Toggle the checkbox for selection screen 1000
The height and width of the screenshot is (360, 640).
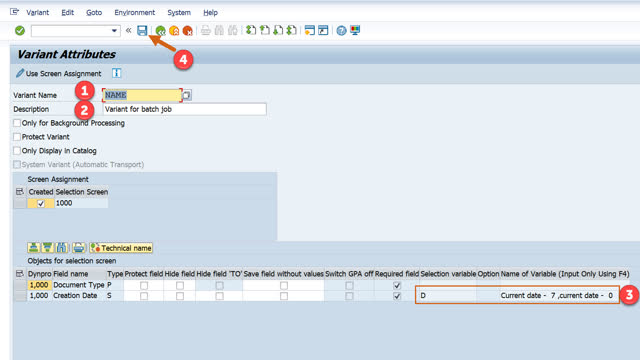[x=41, y=203]
